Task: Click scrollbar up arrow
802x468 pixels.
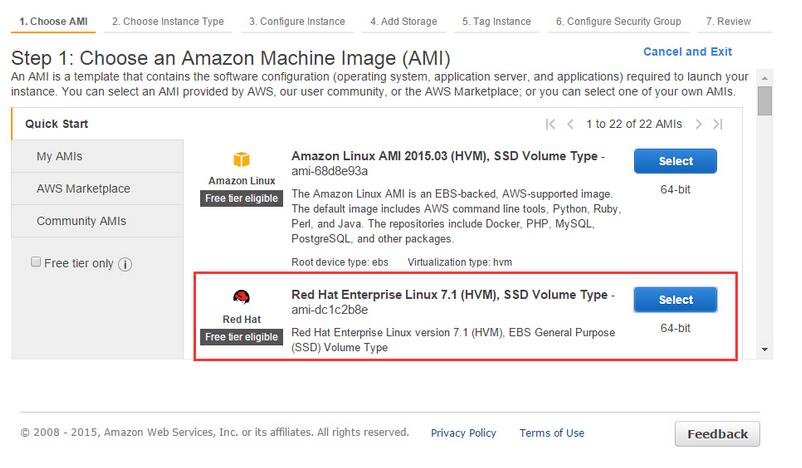Action: [x=765, y=78]
